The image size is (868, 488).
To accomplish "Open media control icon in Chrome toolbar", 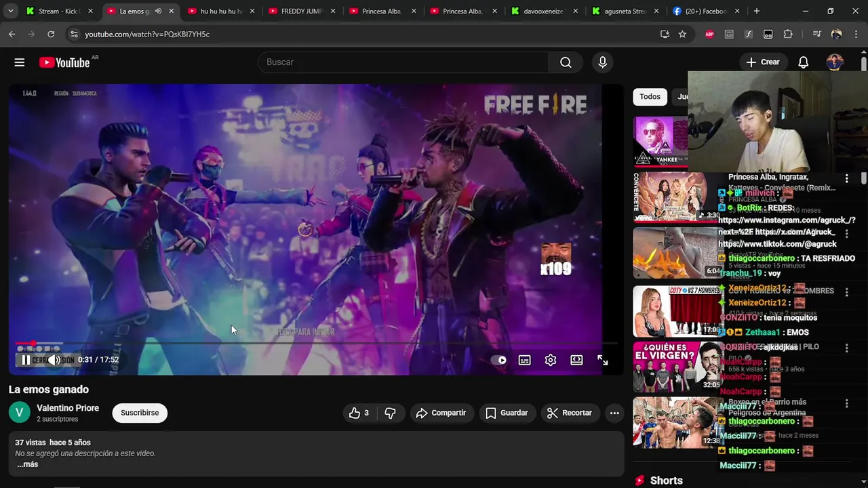I will coord(816,34).
